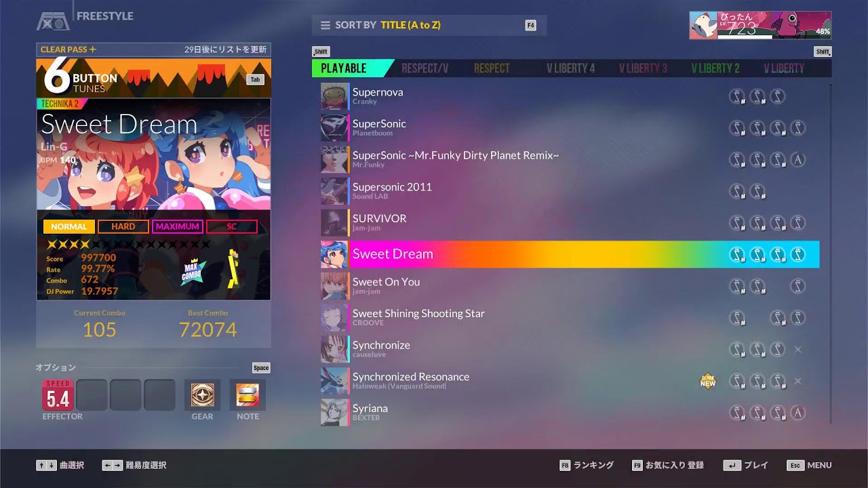Click the song select arrows hint
Viewport: 868px width, 488px height.
click(60, 466)
